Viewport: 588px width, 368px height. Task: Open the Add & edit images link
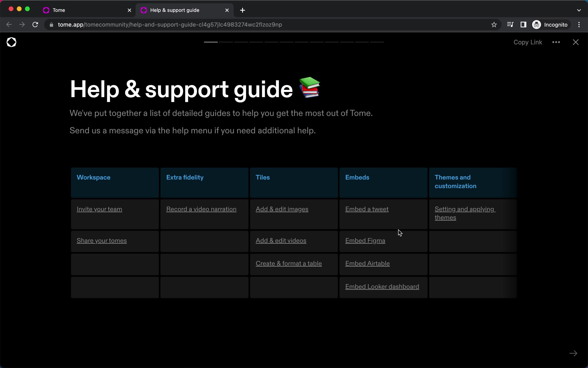(282, 209)
